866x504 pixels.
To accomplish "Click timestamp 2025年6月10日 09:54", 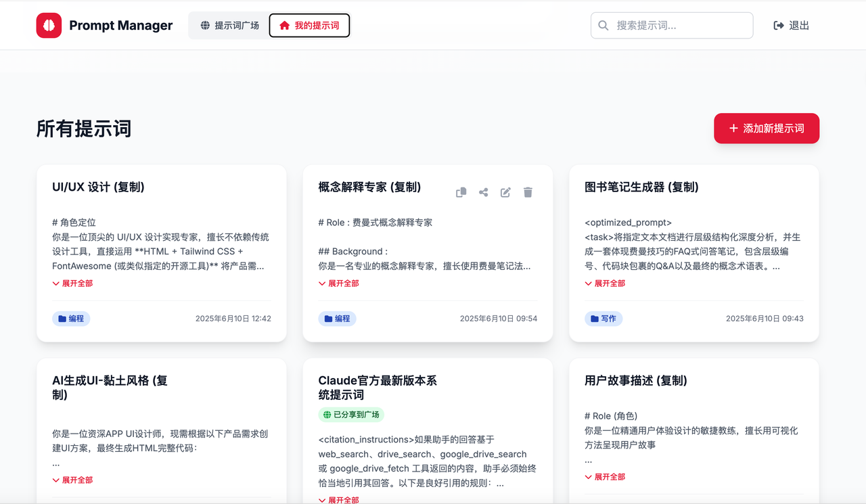I will click(x=499, y=318).
